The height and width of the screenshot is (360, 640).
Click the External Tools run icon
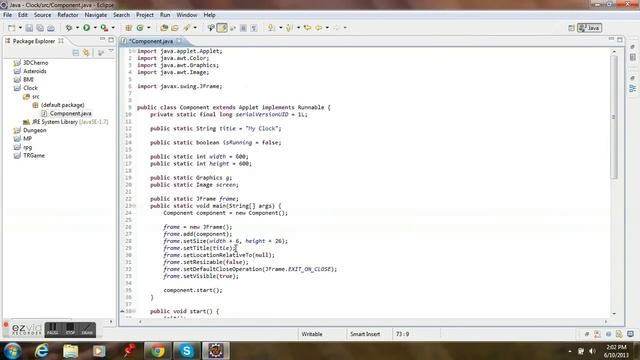104,28
